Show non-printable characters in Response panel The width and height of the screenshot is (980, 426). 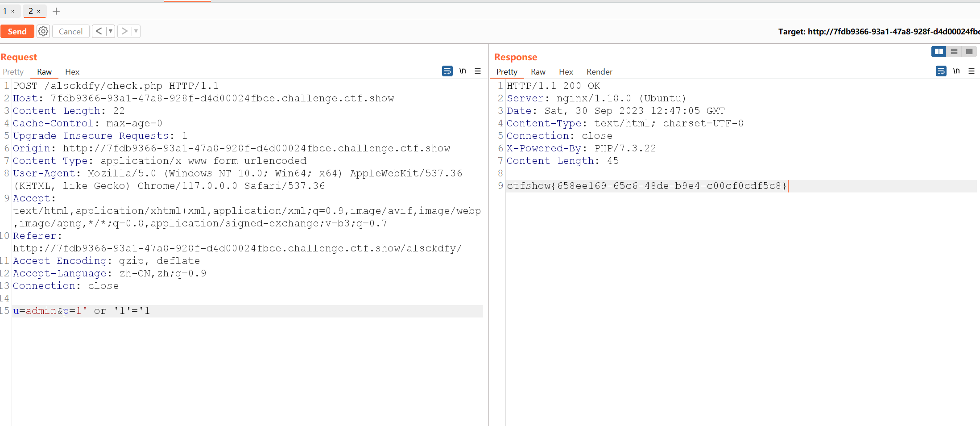(x=956, y=71)
